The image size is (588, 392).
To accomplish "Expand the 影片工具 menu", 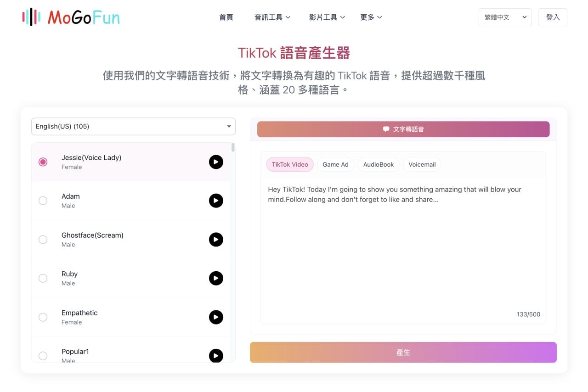I will 327,17.
